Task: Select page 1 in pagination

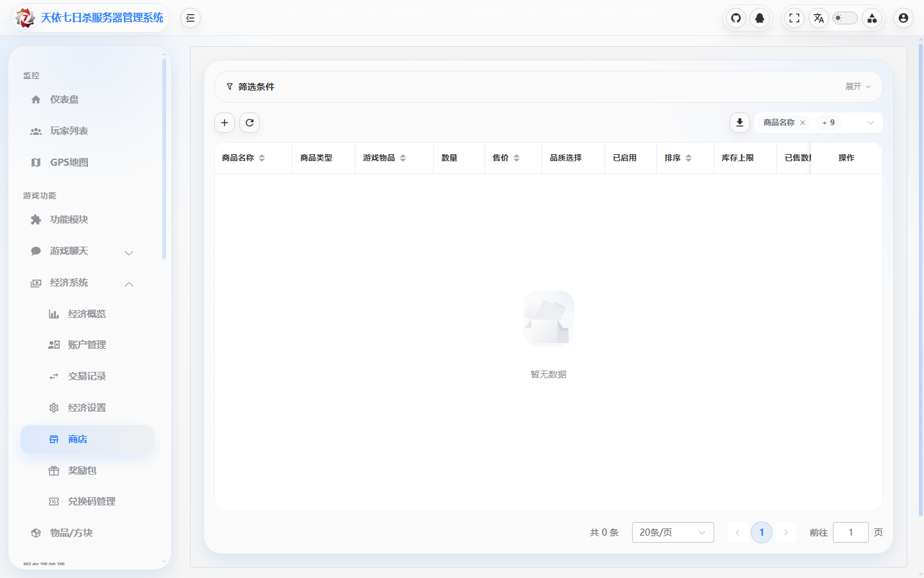Action: [762, 532]
